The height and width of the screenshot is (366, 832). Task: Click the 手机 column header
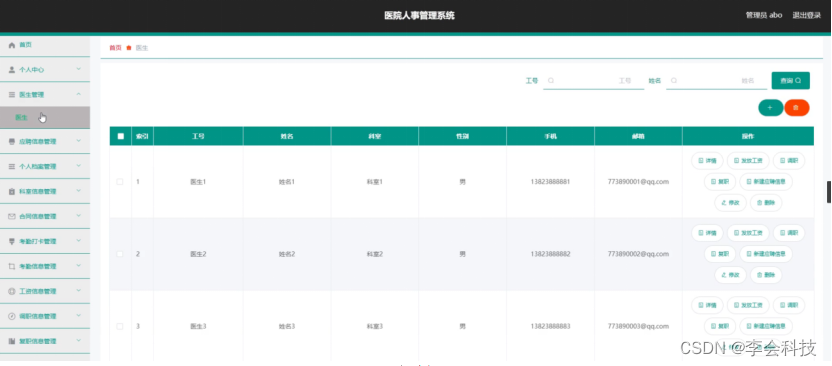point(550,136)
